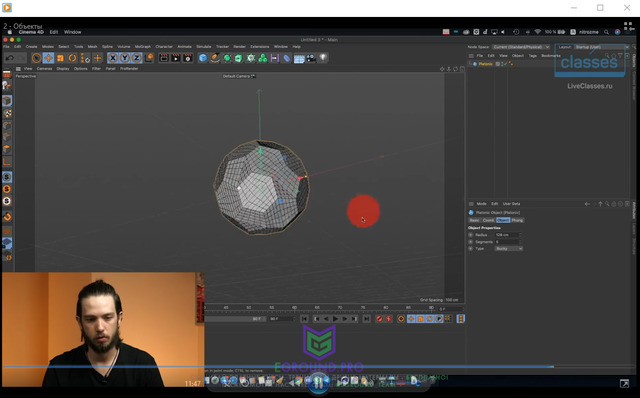Open the Node Space dropdown
This screenshot has height=398, width=640.
point(521,47)
